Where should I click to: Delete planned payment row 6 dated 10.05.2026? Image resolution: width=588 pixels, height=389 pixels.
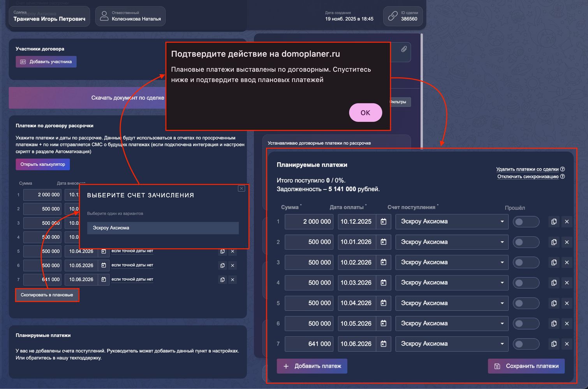pos(567,323)
